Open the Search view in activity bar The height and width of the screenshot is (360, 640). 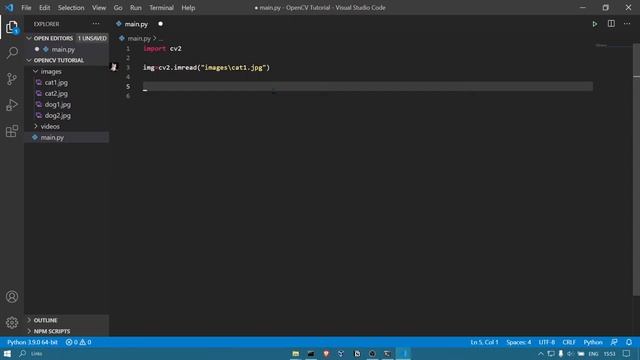(12, 53)
